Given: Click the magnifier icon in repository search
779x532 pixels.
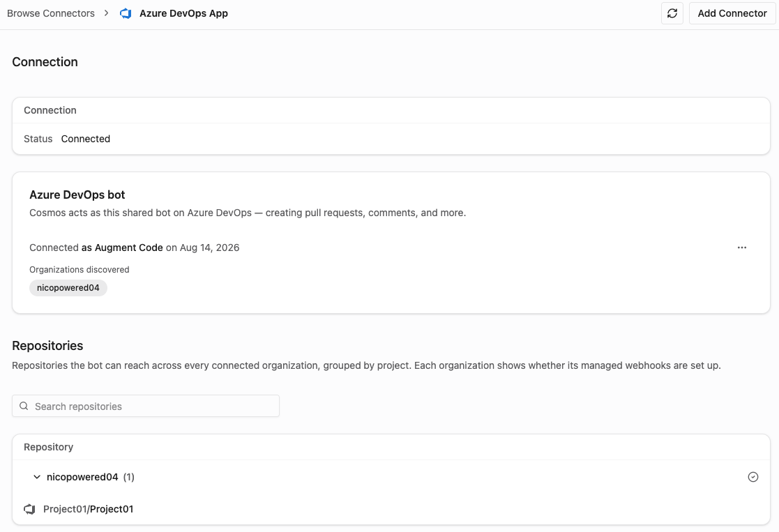Looking at the screenshot, I should (x=24, y=406).
